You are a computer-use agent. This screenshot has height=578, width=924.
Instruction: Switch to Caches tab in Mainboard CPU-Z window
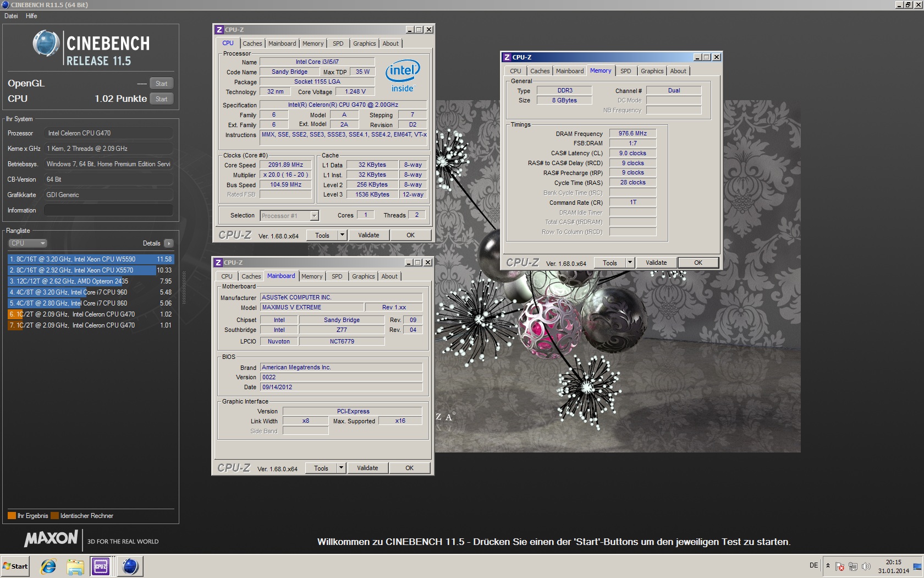click(x=251, y=276)
